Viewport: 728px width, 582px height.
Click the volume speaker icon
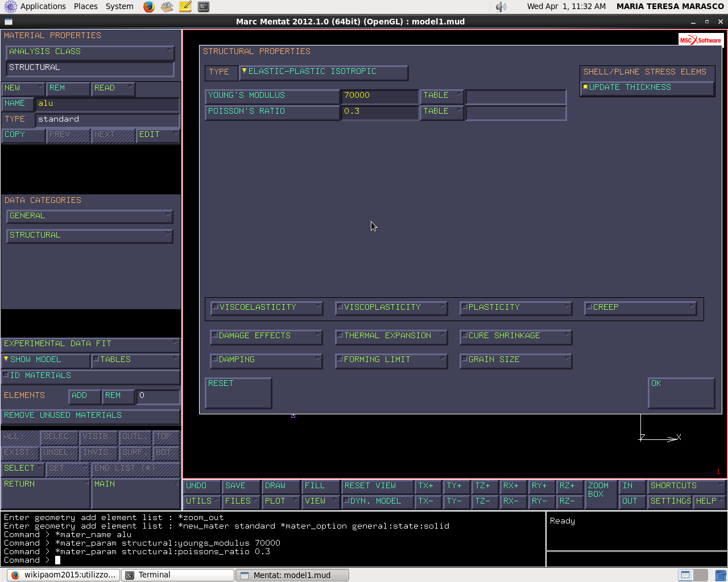500,7
